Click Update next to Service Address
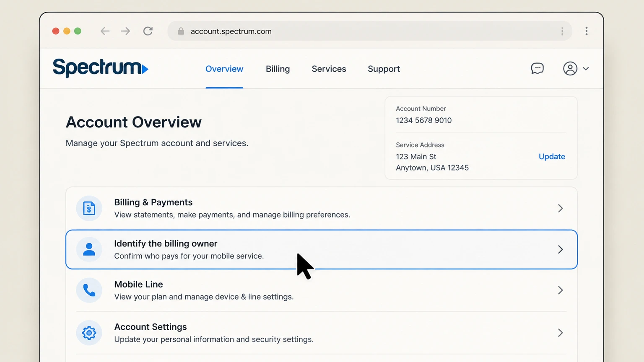The image size is (644, 362). pos(552,156)
